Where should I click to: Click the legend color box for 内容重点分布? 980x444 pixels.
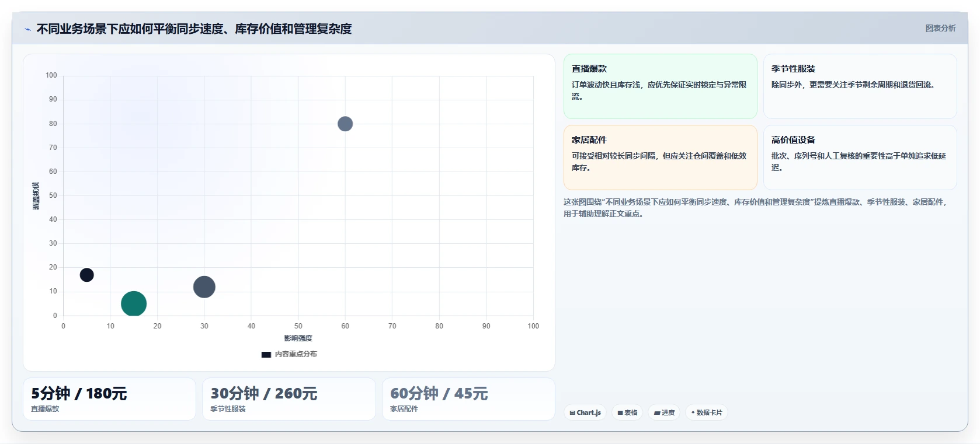point(266,354)
